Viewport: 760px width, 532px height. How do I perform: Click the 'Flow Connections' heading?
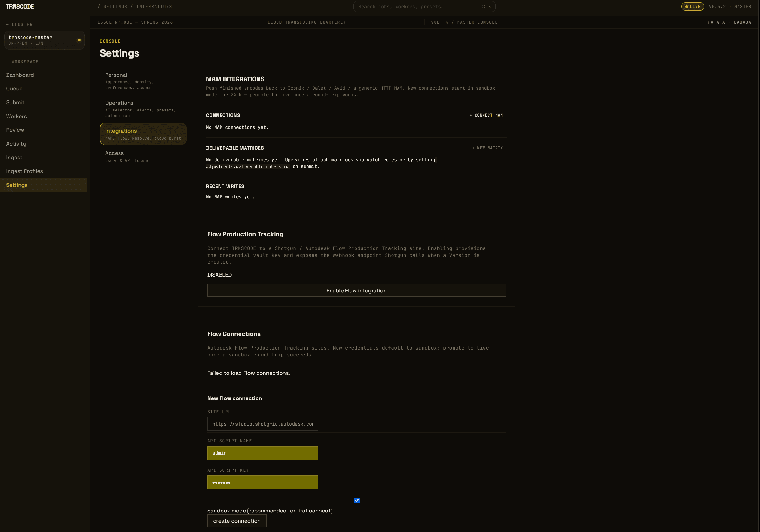tap(234, 334)
